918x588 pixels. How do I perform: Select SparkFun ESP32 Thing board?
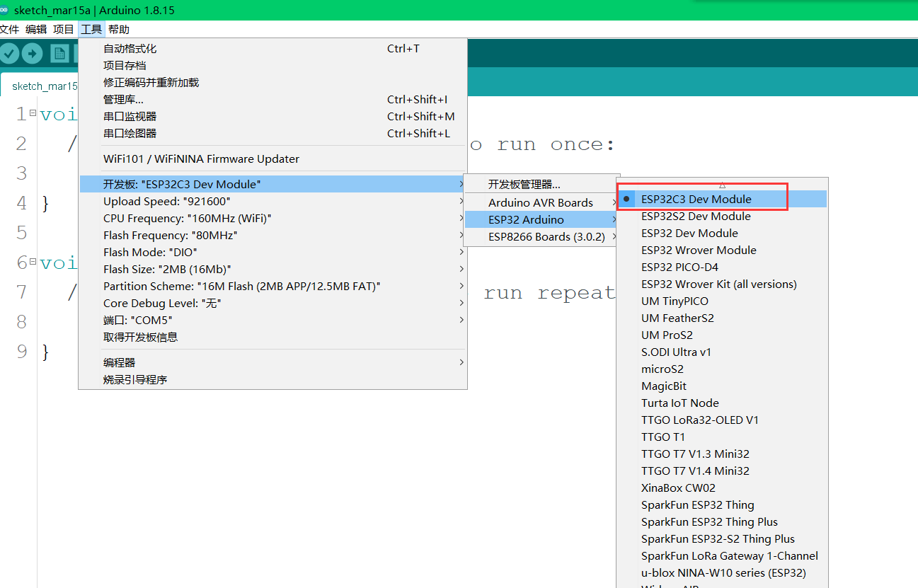(x=722, y=505)
